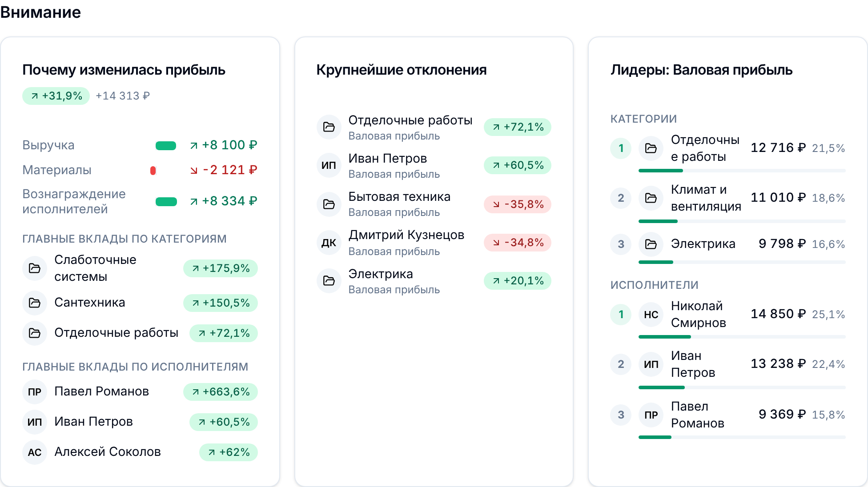Click the -35,8% badge for Бытовая техника
The image size is (868, 487).
[518, 204]
